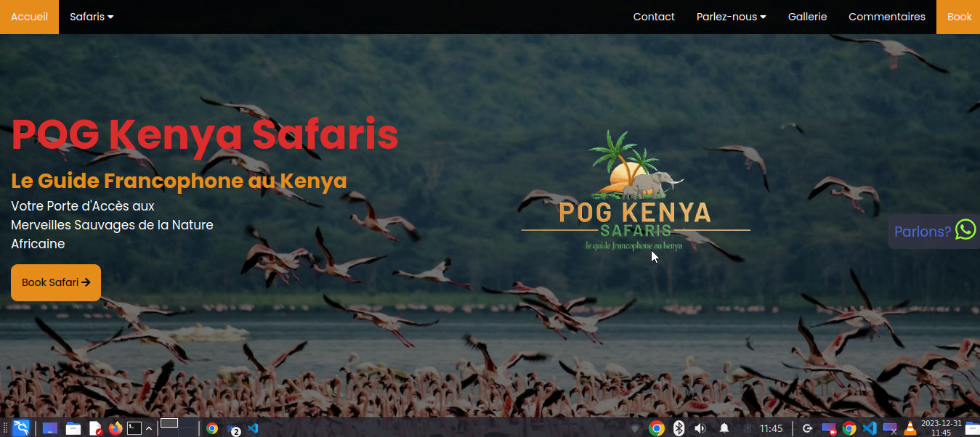This screenshot has height=437, width=980.
Task: Switch to the second workspace in pager
Action: (187, 423)
